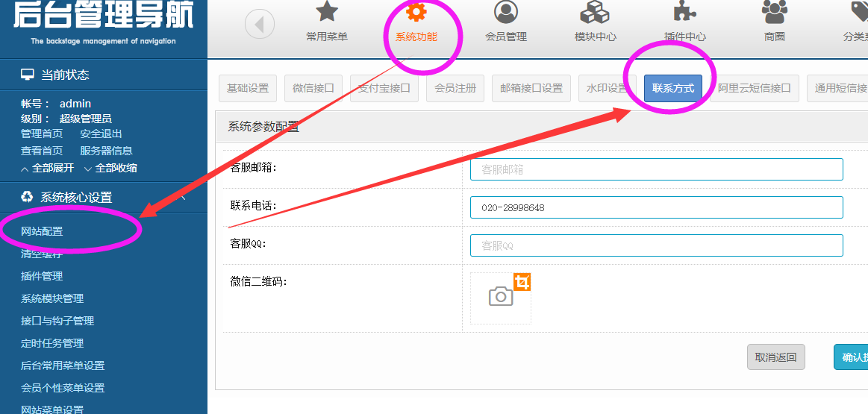Open 清空缓存 in the sidebar
Screen dimensions: 868x414
click(x=42, y=254)
